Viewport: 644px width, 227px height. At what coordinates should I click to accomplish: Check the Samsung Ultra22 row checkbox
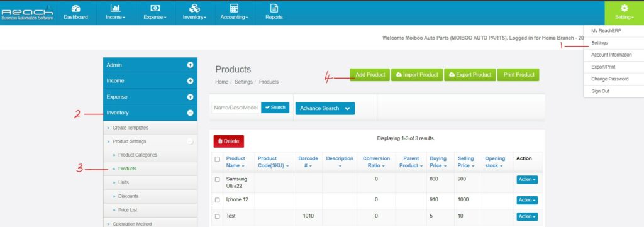pos(218,179)
